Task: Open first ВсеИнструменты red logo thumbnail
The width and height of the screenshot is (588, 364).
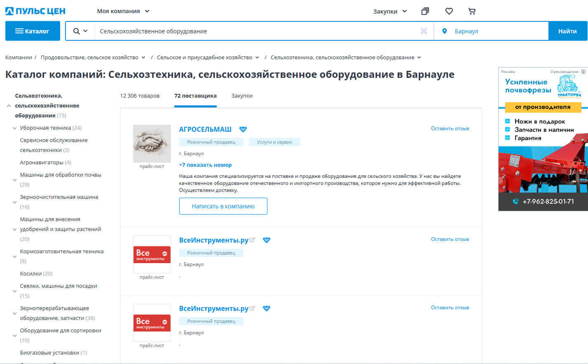Action: pyautogui.click(x=152, y=254)
